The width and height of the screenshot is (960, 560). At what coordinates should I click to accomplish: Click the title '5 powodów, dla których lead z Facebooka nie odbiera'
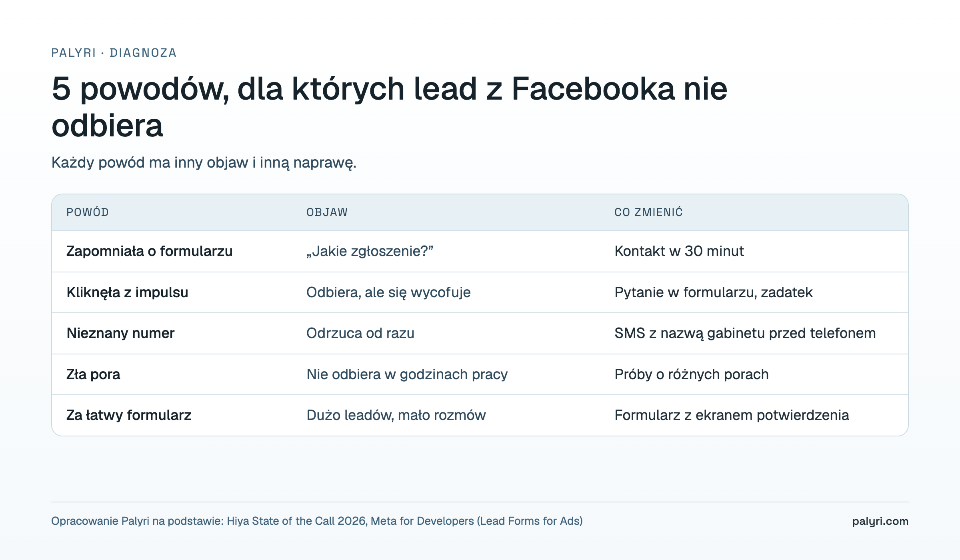[390, 107]
